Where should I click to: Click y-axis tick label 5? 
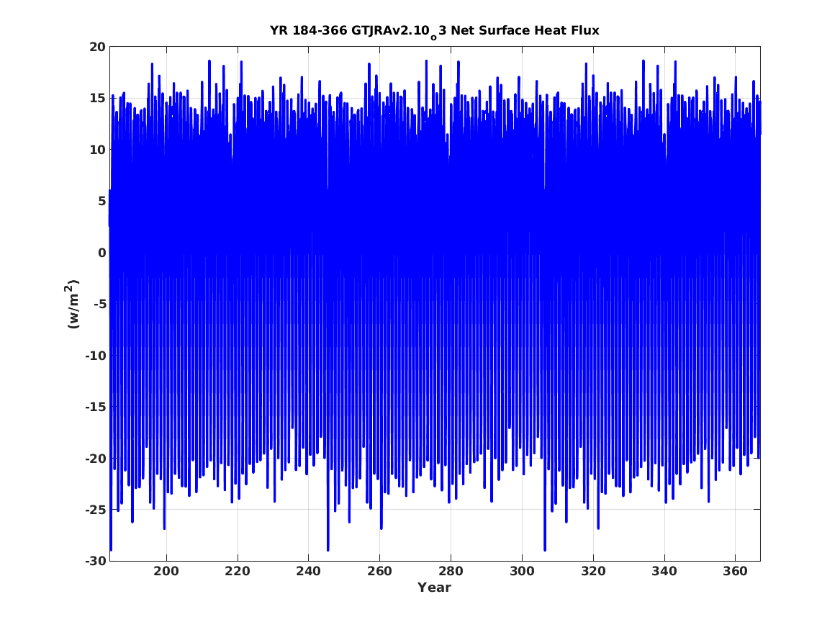tap(101, 202)
